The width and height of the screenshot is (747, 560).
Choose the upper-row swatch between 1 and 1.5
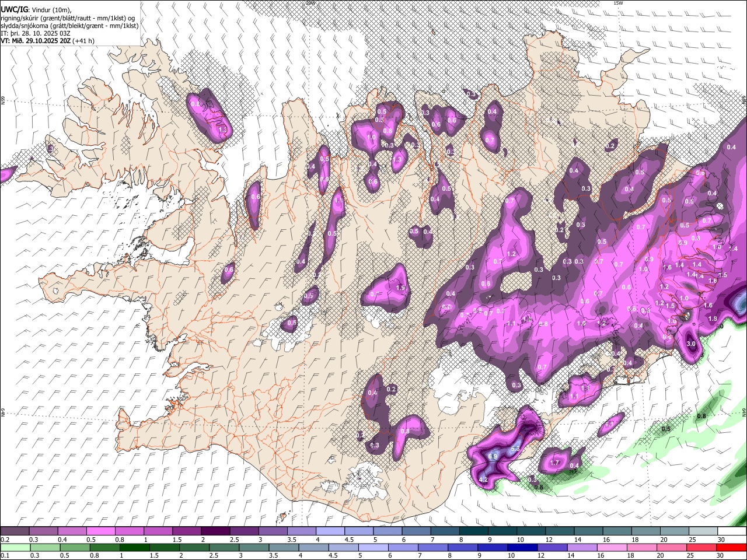point(158,531)
